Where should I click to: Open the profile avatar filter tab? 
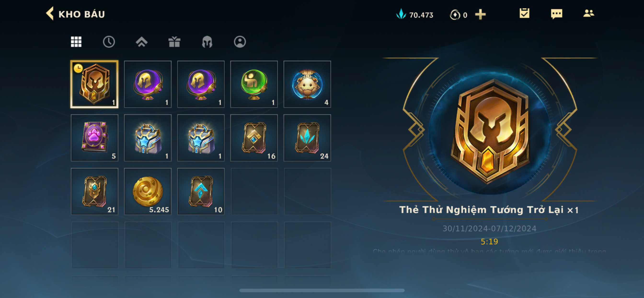coord(240,42)
